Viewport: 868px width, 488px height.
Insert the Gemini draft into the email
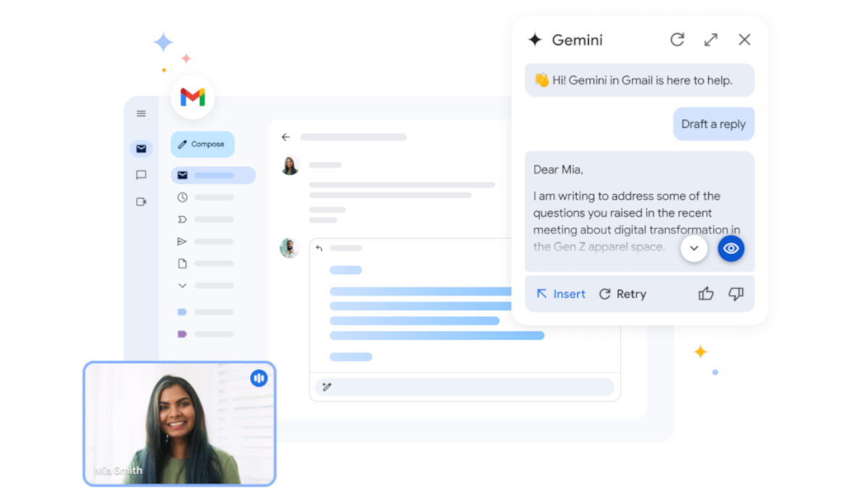561,294
